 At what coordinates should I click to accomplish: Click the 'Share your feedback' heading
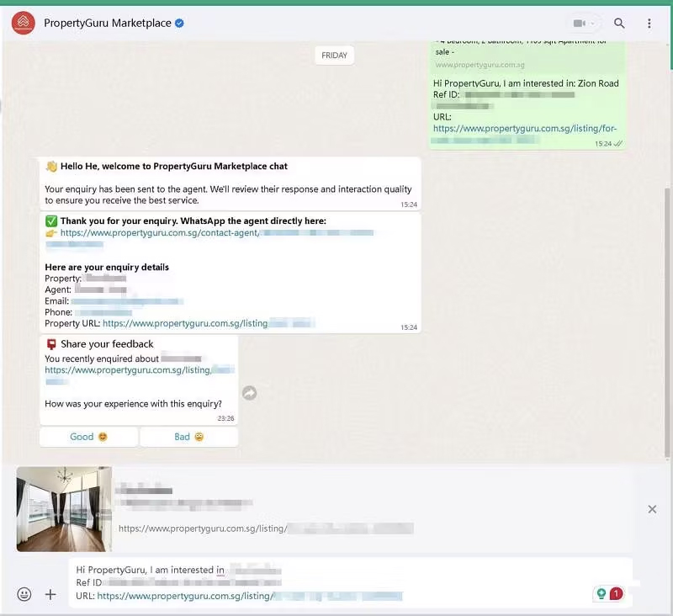107,344
